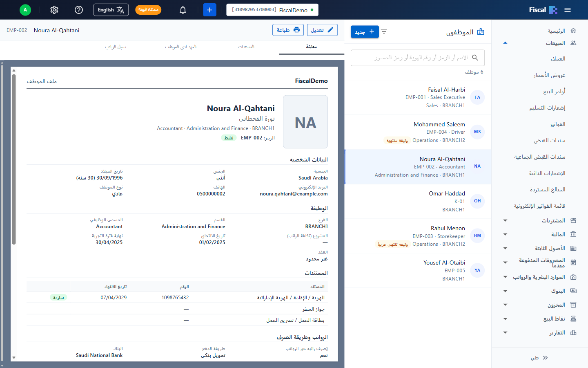
Task: Expand the prepaid expenses menu arrow
Action: (505, 263)
